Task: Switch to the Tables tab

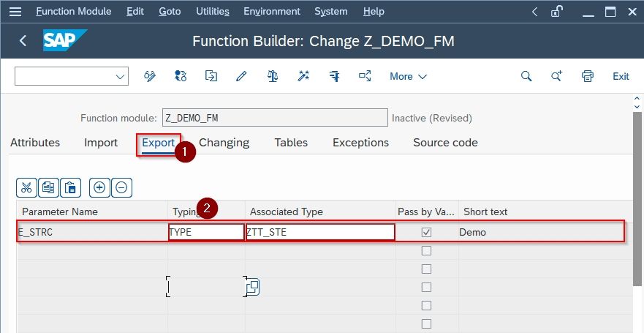Action: coord(291,143)
